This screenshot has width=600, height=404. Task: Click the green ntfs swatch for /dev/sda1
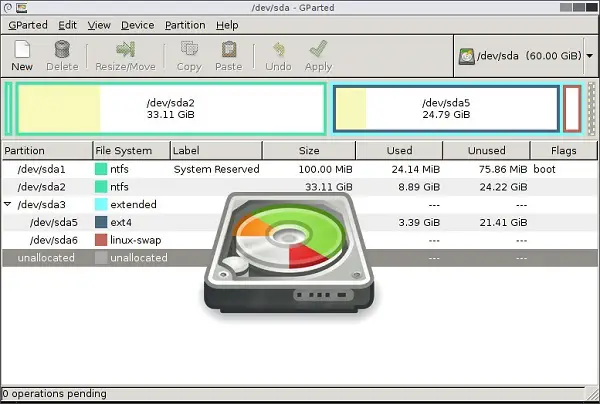101,169
